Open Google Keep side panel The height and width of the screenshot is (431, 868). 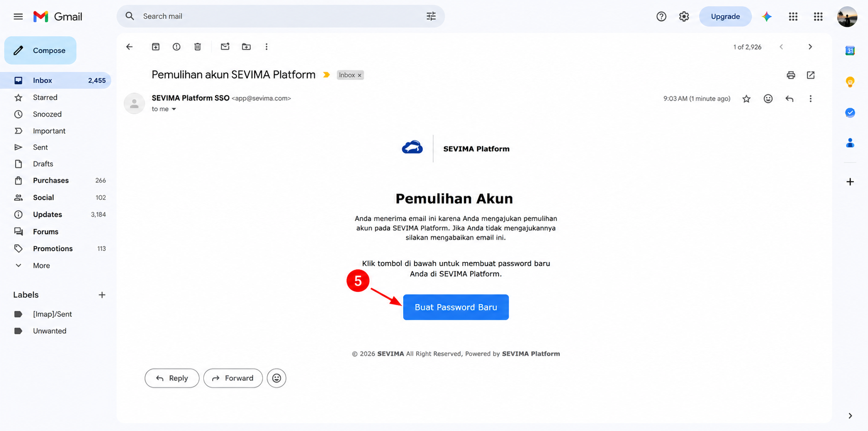850,82
